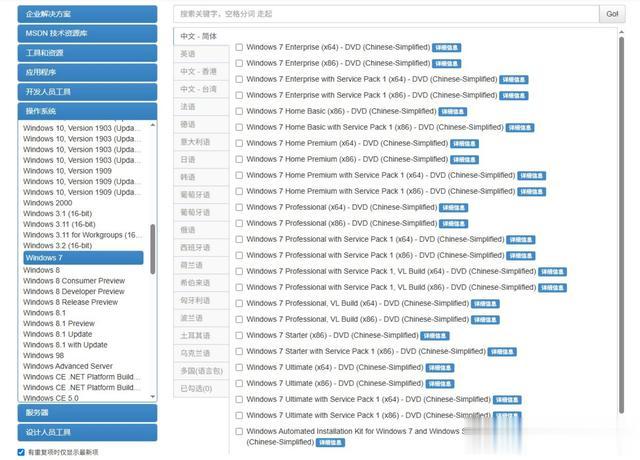The height and width of the screenshot is (460, 640).
Task: Show 详细信息 for Windows 7 Ultimate (x86)
Action: [440, 384]
